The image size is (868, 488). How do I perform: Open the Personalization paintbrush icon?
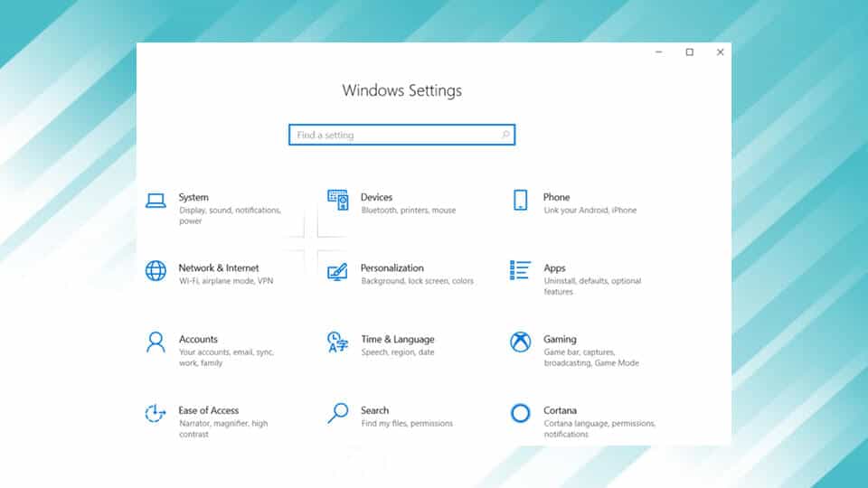337,272
